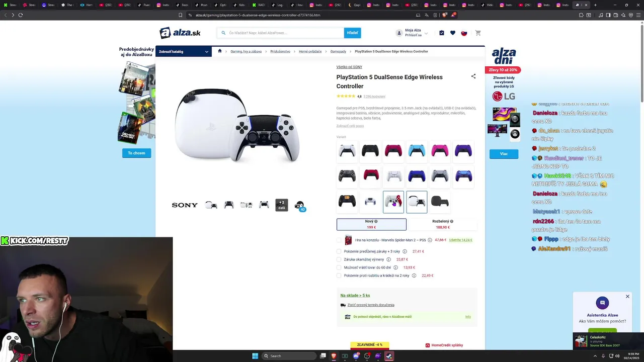This screenshot has width=644, height=362.
Task: Switch to TikTok Vide browser tab
Action: 488,5
